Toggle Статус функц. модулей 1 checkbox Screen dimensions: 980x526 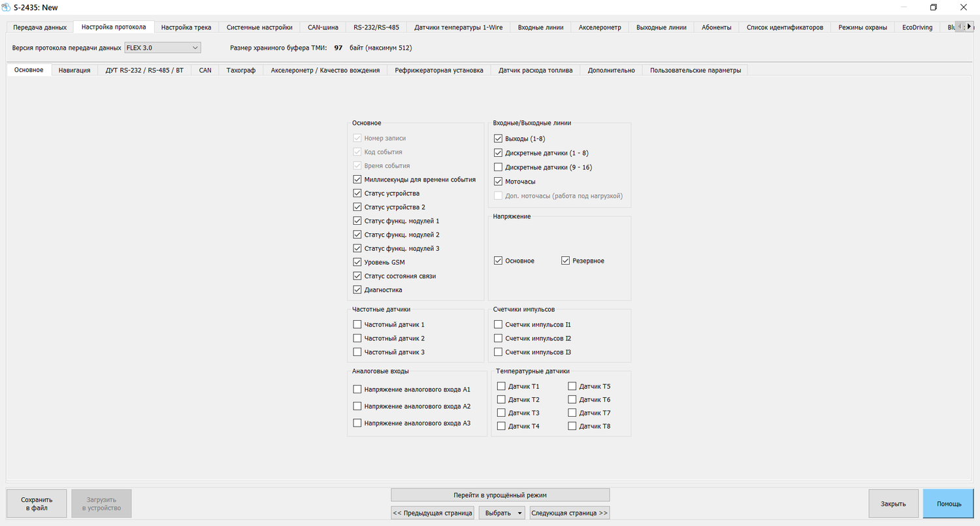point(357,221)
